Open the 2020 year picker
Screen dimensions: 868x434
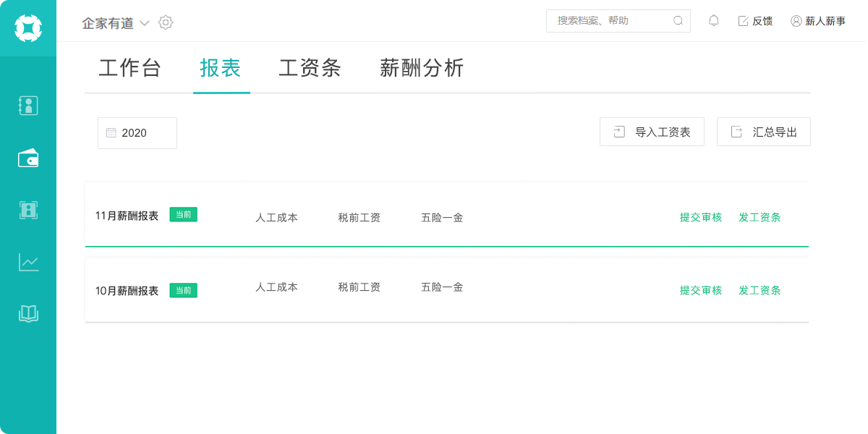click(x=137, y=133)
